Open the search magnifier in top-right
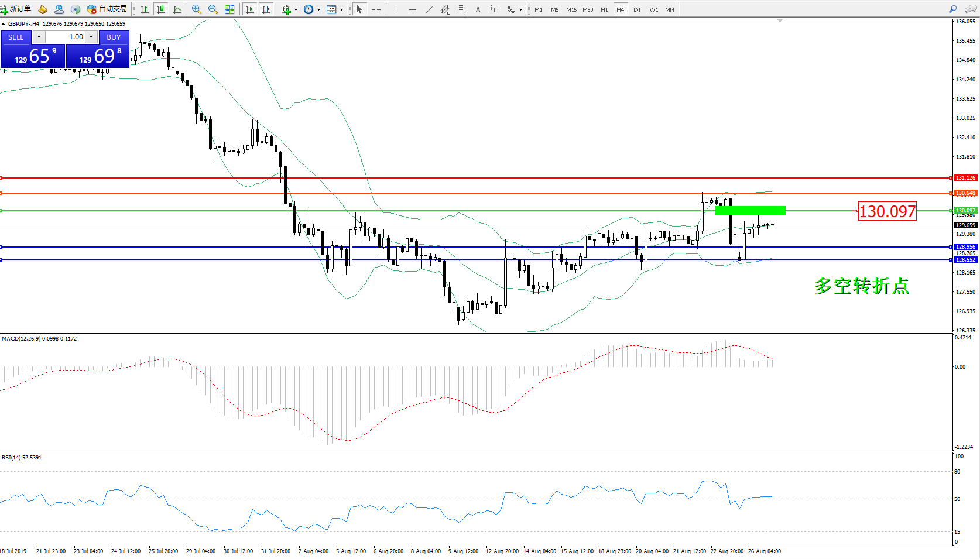This screenshot has width=980, height=559. [952, 9]
